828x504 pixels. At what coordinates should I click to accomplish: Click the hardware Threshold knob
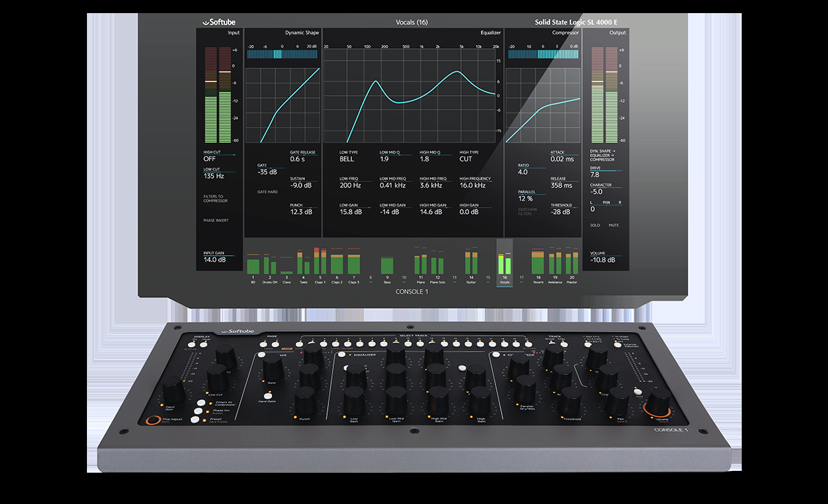pyautogui.click(x=571, y=400)
